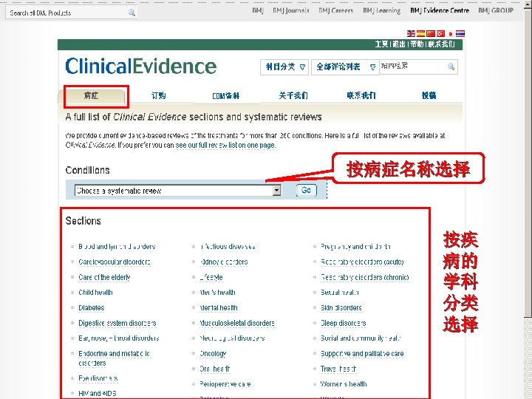Image resolution: width=532 pixels, height=399 pixels.
Task: Open Cardiovascular disorders section
Action: [115, 262]
